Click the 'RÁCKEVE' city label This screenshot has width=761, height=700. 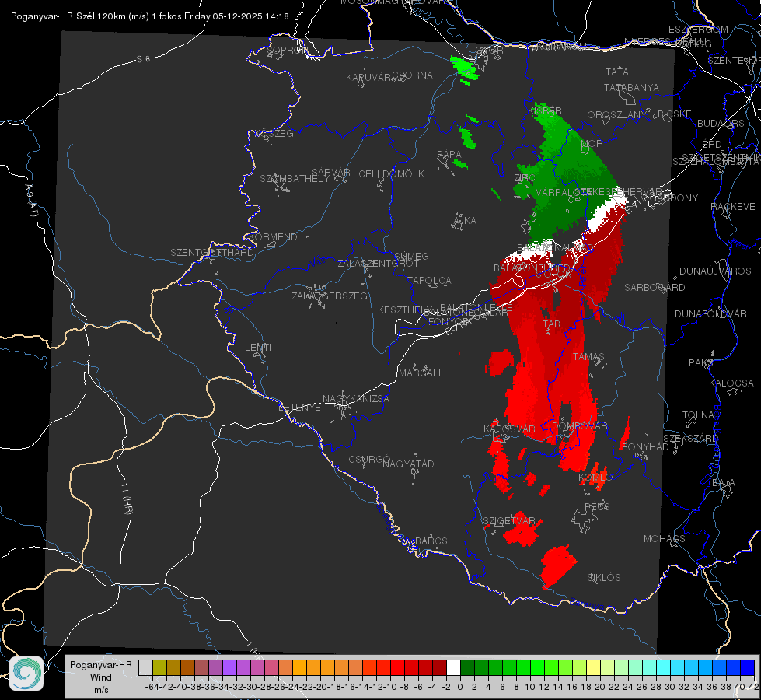point(733,207)
